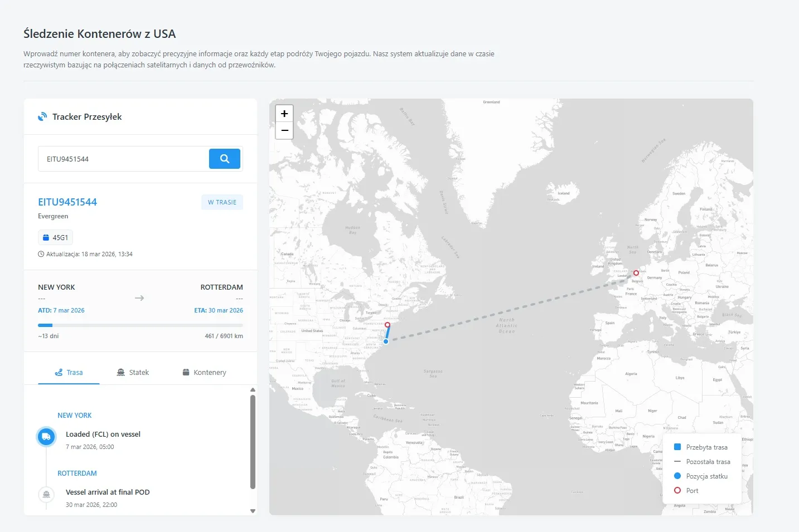Click the EITU9451544 container number heading
Viewport: 799px width, 532px height.
(67, 202)
